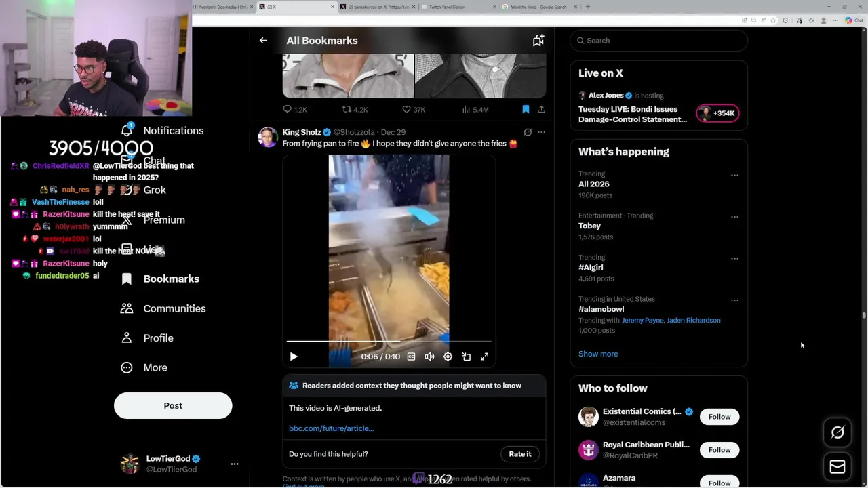Open Premium in the sidebar
868x488 pixels.
164,220
